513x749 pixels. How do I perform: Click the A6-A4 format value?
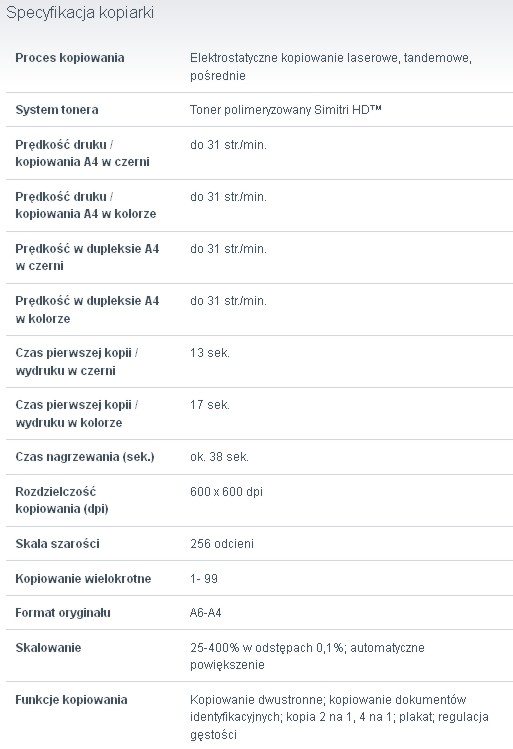pyautogui.click(x=205, y=613)
